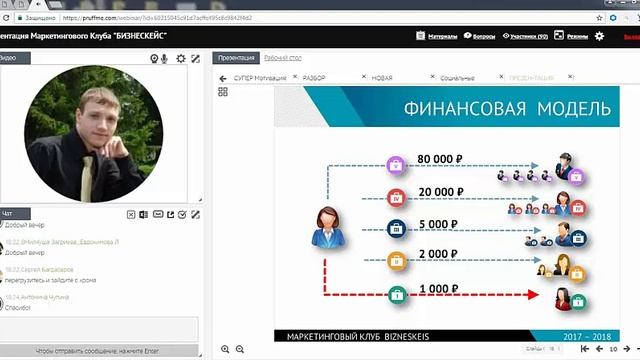
Task: Zoom in on the presentation slide
Action: click(x=225, y=349)
